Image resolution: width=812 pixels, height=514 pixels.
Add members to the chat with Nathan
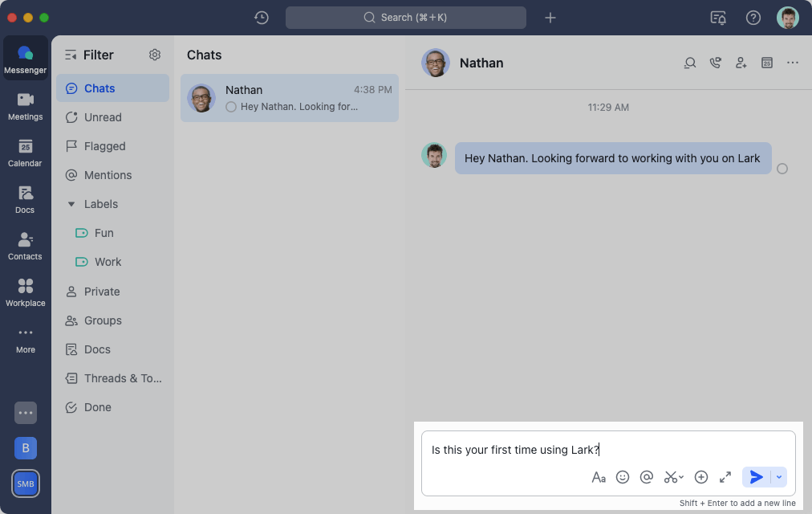pos(741,63)
